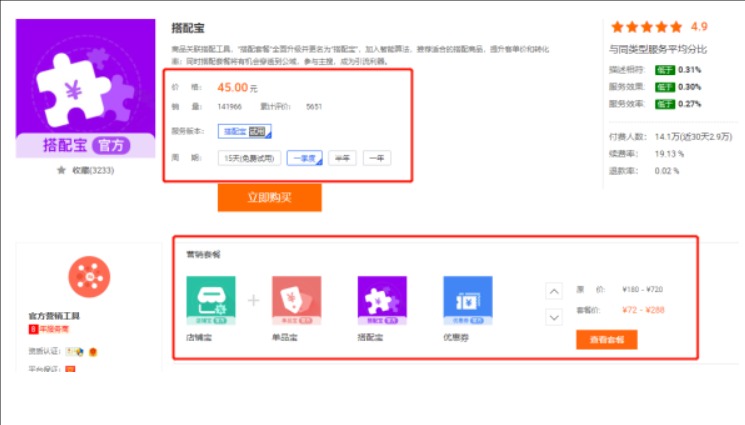The height and width of the screenshot is (425, 745).
Task: Open the 店铺宝 green shop icon
Action: tap(211, 300)
